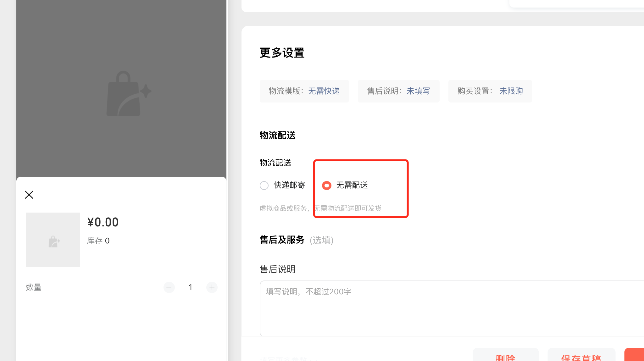Image resolution: width=644 pixels, height=361 pixels.
Task: Select the 无需配送 radio option
Action: point(327,186)
